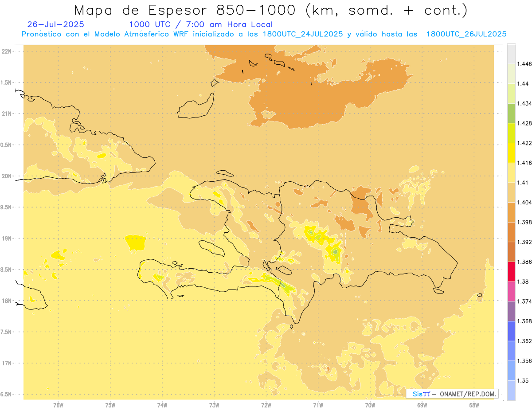
Task: Click the purple legend swatch above 1.368
Action: (x=511, y=311)
